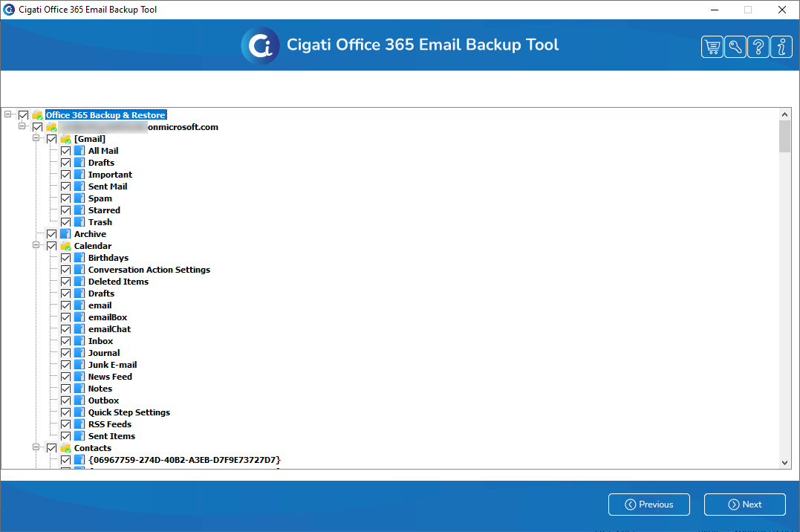Collapse the Office 365 Backup & Restore root node
Viewport: 800px width, 532px height.
pyautogui.click(x=7, y=114)
